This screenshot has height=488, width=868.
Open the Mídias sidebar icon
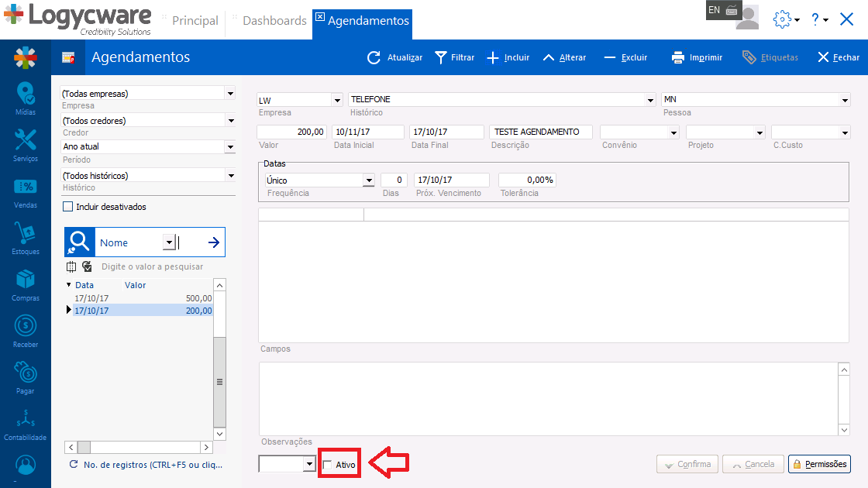point(25,95)
